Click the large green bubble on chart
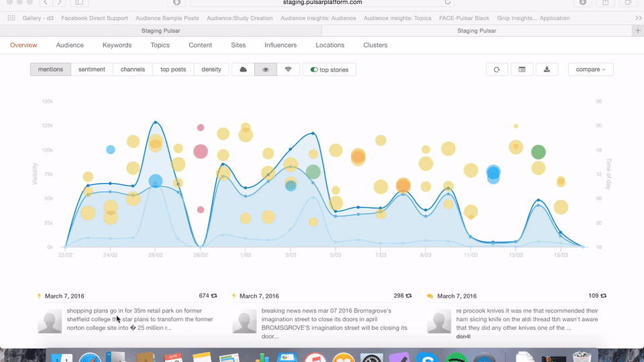644x362 pixels. pyautogui.click(x=538, y=152)
